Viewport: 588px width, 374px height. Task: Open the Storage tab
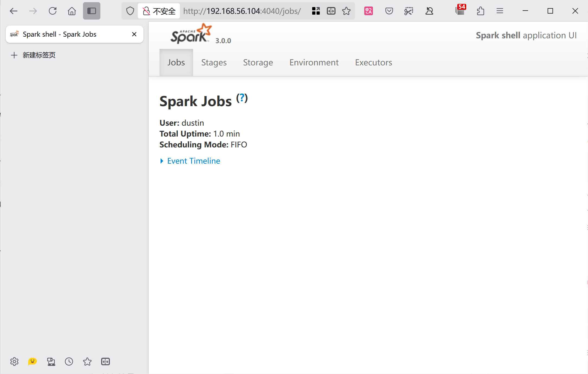coord(258,62)
